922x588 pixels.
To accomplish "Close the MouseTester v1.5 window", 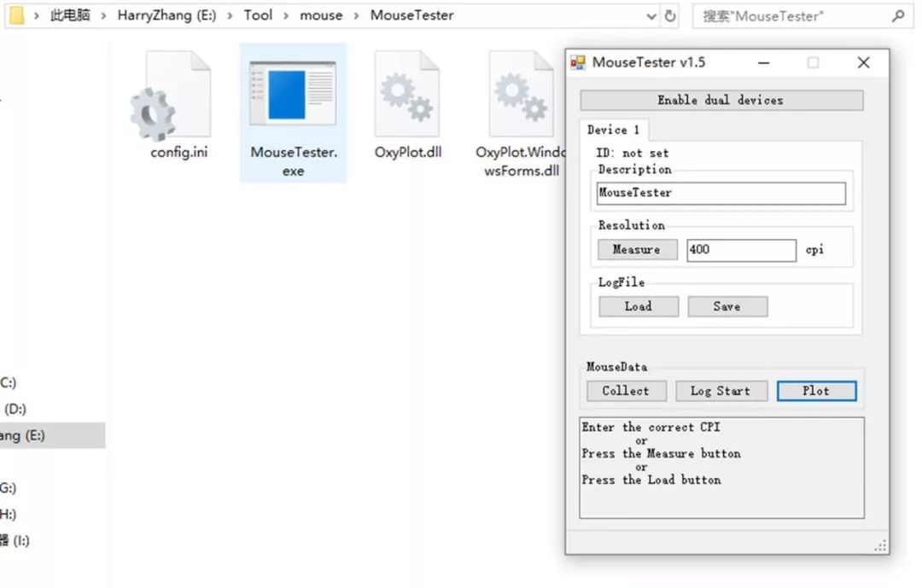I will [x=863, y=62].
